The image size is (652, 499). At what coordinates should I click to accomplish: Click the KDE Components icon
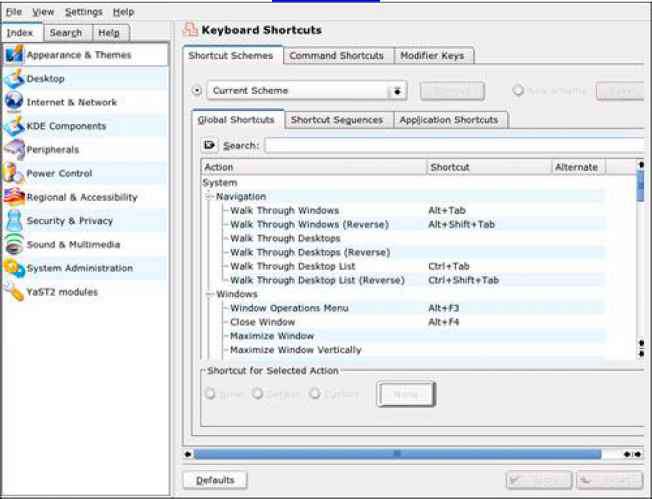[x=13, y=126]
